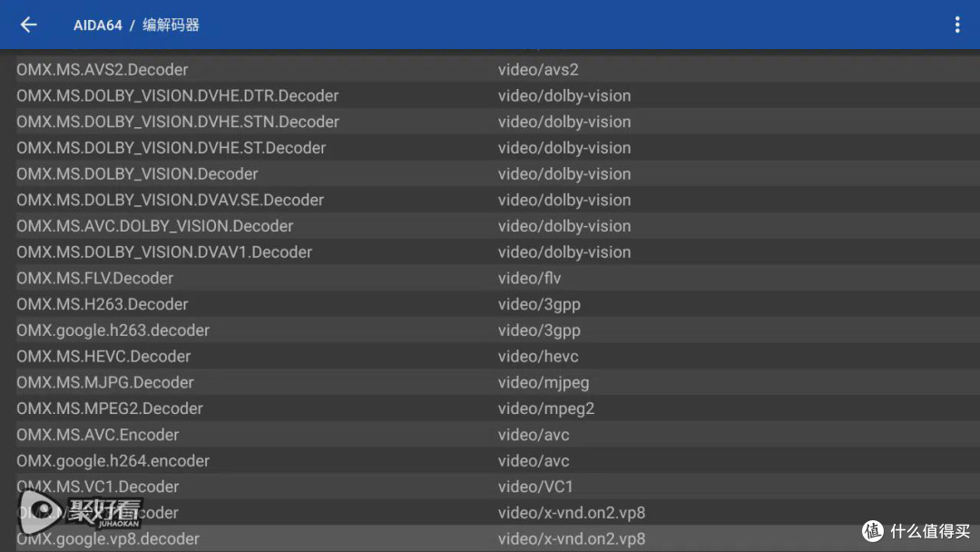980x552 pixels.
Task: Tap the OMX.MS.AVC.Encoder row
Action: pyautogui.click(x=98, y=435)
